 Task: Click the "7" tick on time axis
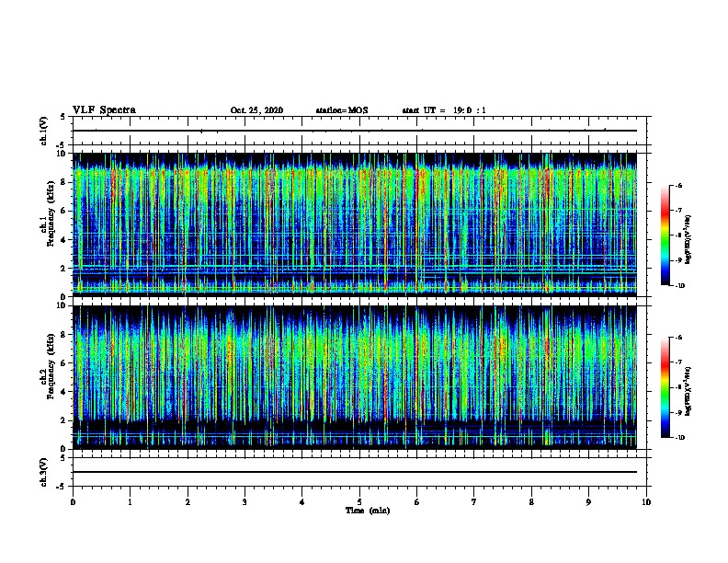coord(474,502)
